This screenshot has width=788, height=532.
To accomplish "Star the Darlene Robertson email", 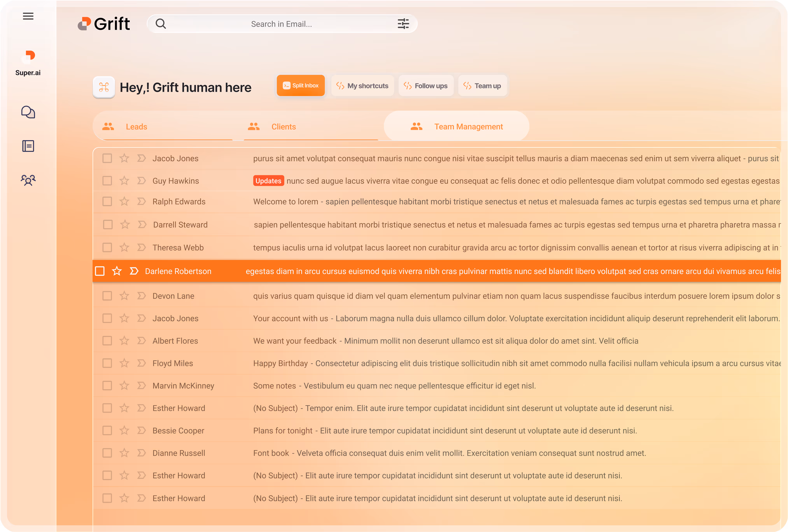I will [x=117, y=271].
